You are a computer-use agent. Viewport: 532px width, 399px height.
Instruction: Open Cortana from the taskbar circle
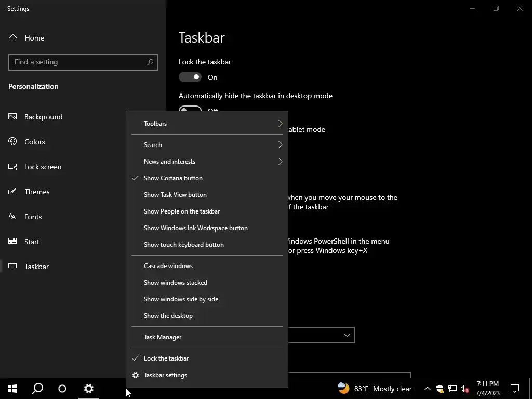62,389
